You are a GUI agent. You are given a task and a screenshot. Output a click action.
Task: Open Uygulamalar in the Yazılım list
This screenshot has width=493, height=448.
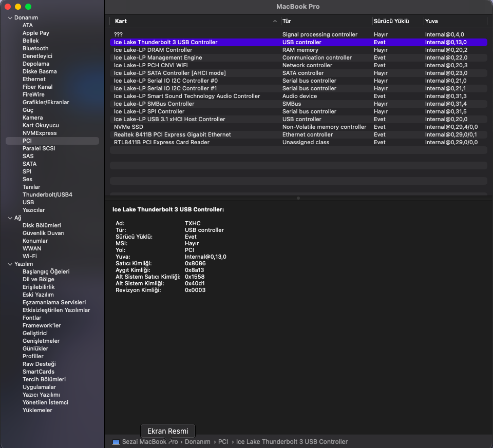tap(39, 387)
